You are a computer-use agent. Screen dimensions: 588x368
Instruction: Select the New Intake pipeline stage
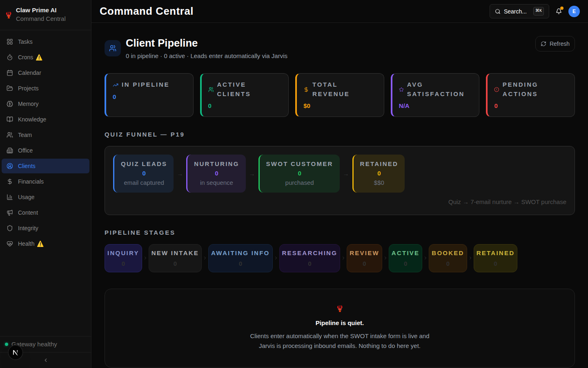point(175,258)
